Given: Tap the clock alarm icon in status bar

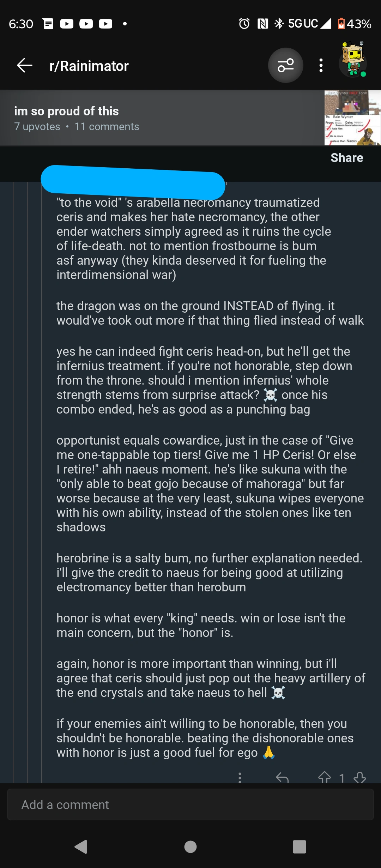Looking at the screenshot, I should tap(244, 23).
